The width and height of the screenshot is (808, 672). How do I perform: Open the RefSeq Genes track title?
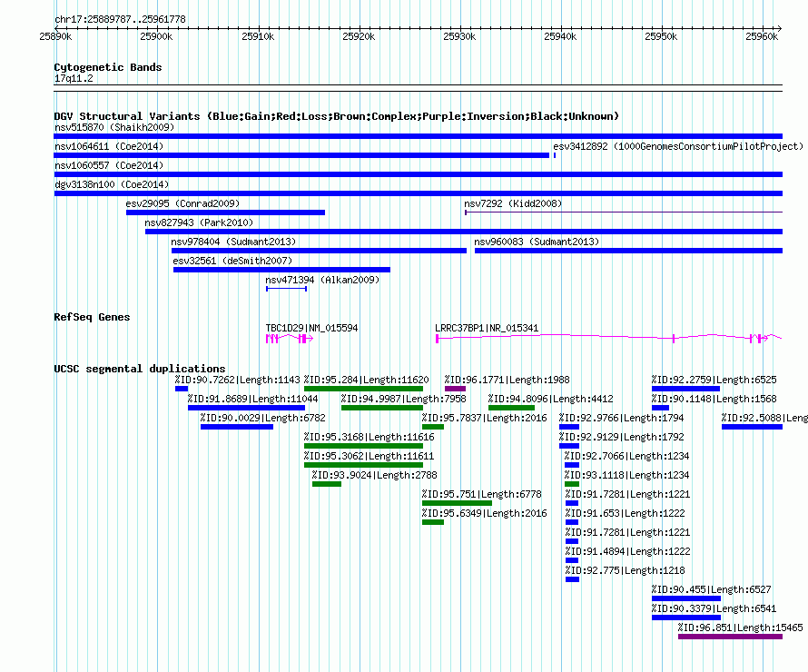(92, 317)
